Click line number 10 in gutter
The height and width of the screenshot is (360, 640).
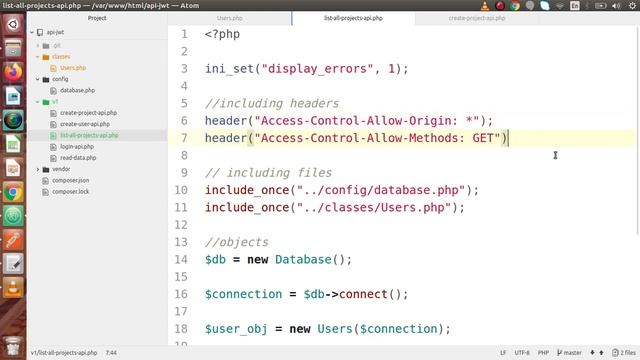[181, 190]
